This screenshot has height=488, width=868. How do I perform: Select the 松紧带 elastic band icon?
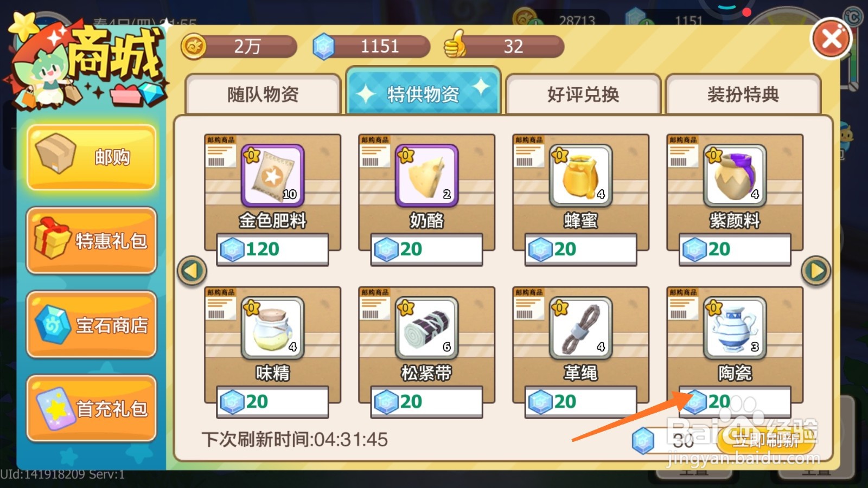pos(426,328)
